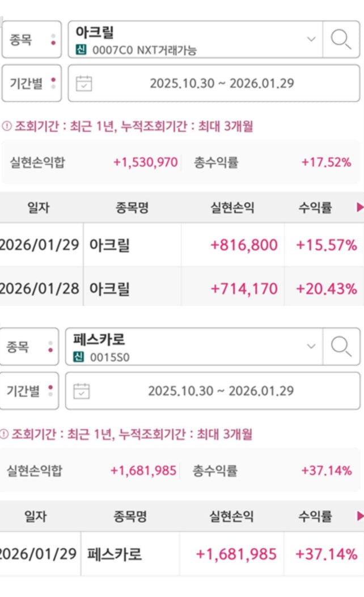Toggle the lower 기간별 selector button
Viewport: 364px width, 597px height.
point(29,390)
